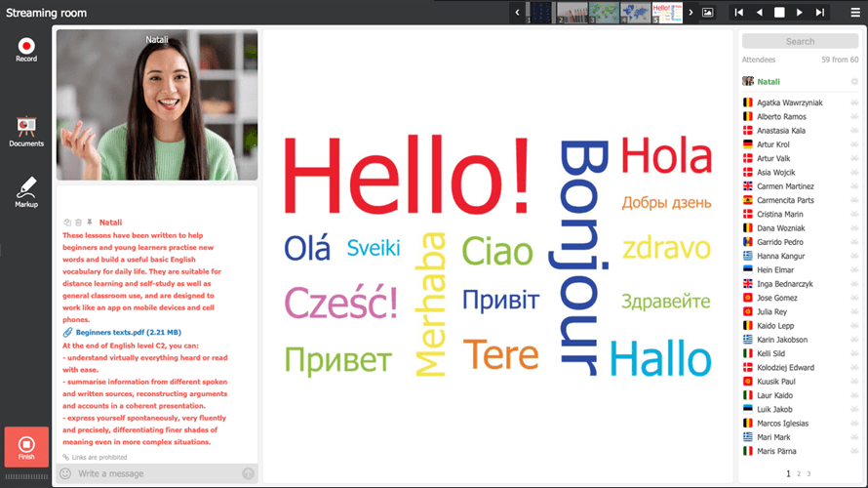Go to attendee list page 3

[x=809, y=473]
